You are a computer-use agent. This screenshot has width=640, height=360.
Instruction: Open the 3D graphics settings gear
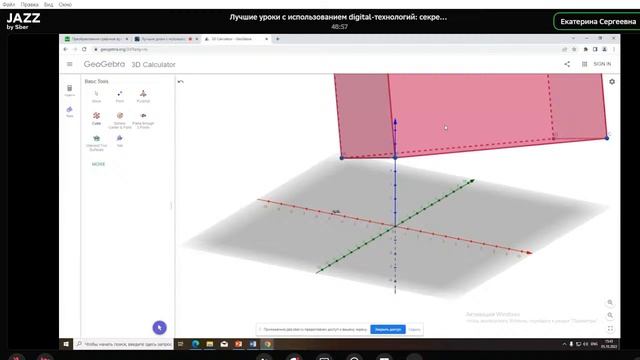[612, 82]
